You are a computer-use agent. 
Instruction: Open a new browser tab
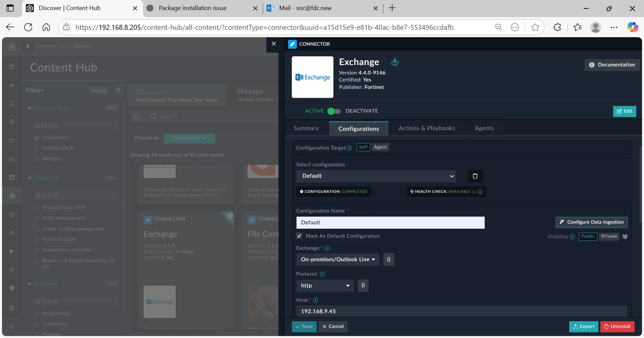pos(392,8)
